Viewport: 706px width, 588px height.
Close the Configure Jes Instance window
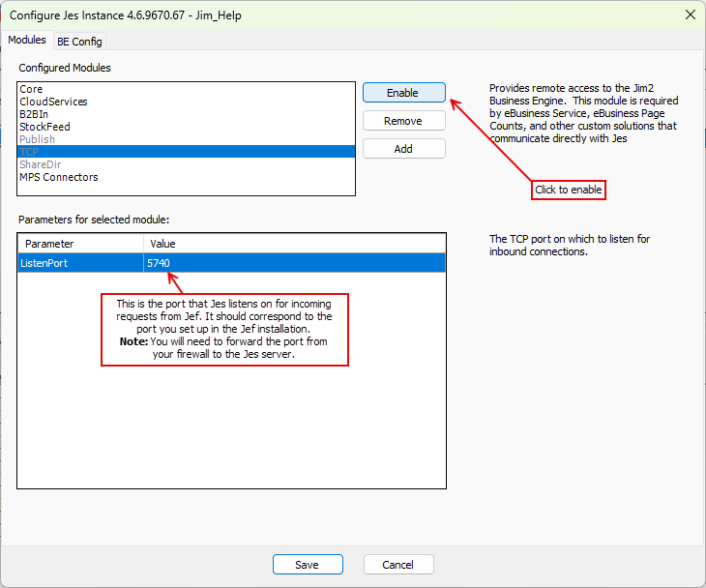(x=691, y=15)
